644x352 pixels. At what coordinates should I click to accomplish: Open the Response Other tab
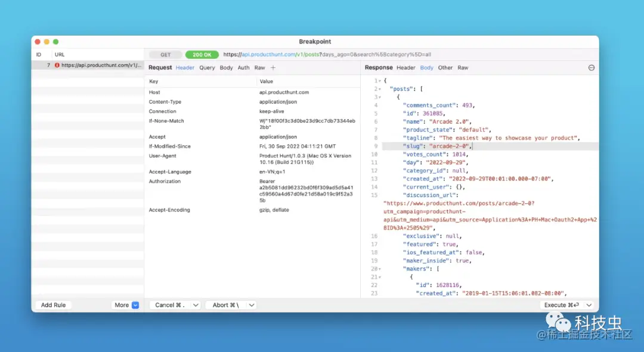tap(445, 68)
